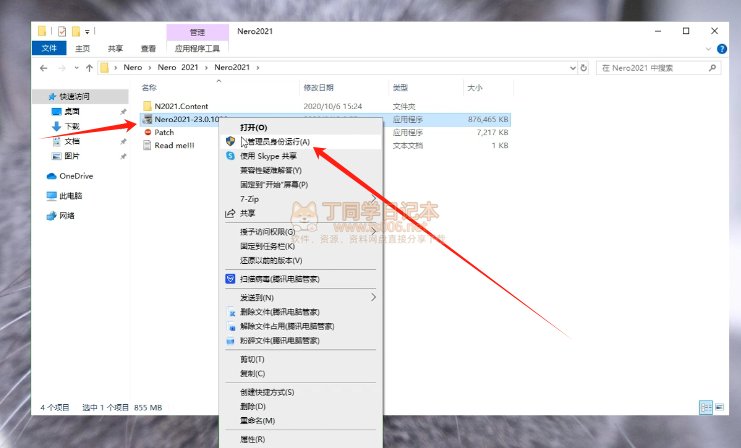
Task: Select 快速访问 in navigation pane
Action: (x=80, y=96)
